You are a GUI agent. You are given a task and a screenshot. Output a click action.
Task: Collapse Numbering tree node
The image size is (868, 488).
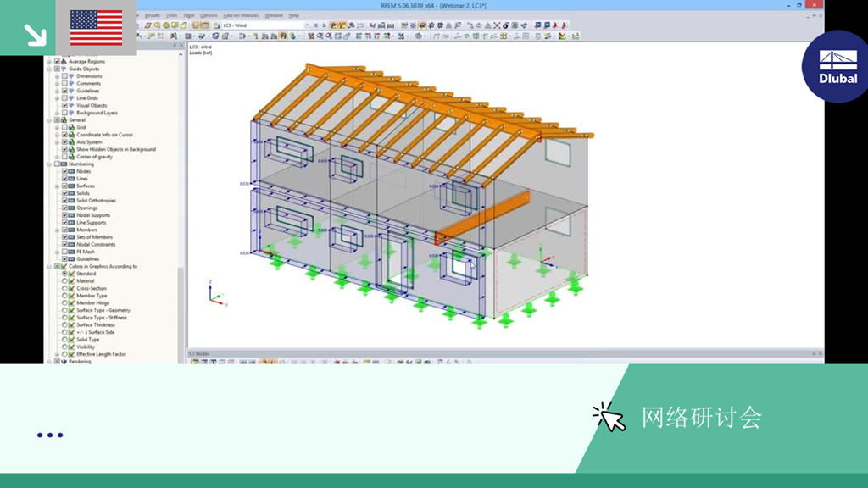pos(49,164)
